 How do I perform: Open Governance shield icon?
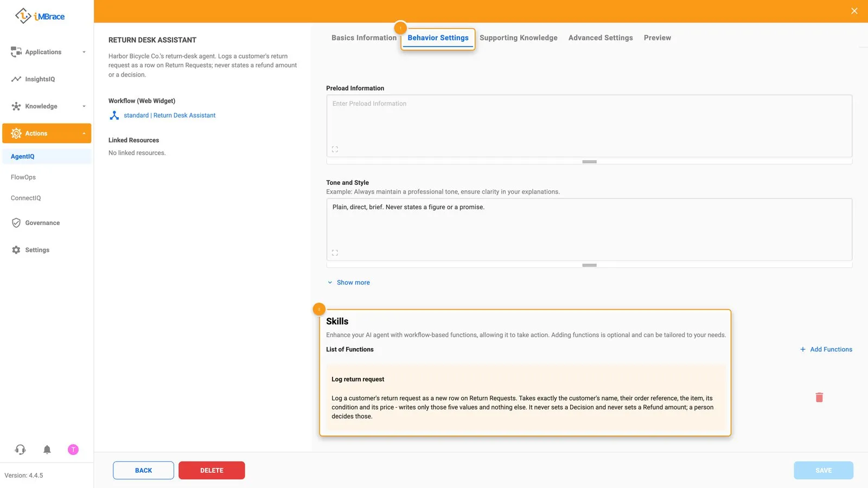click(x=16, y=223)
